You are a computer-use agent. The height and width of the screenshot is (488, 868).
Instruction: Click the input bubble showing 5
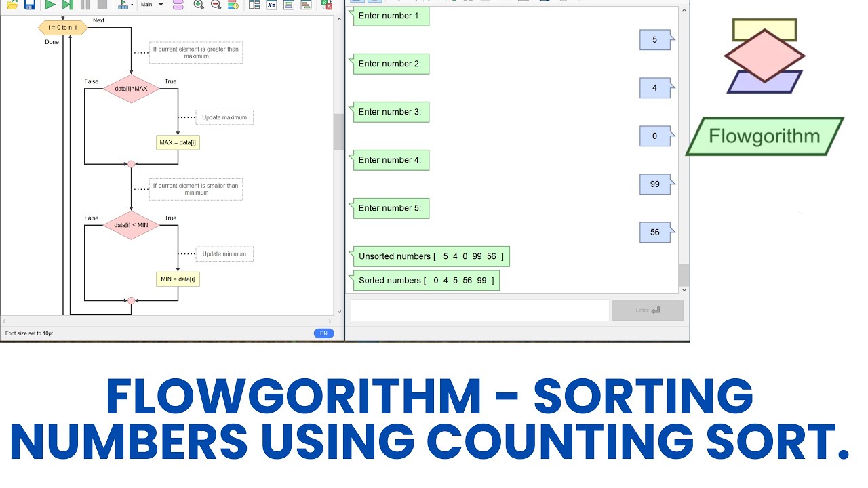(x=656, y=40)
